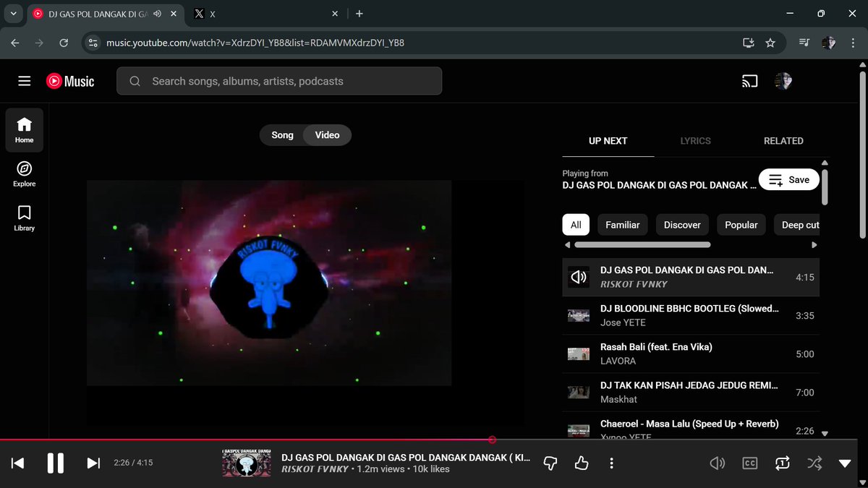Open the player bar volume control
868x488 pixels.
pyautogui.click(x=717, y=463)
